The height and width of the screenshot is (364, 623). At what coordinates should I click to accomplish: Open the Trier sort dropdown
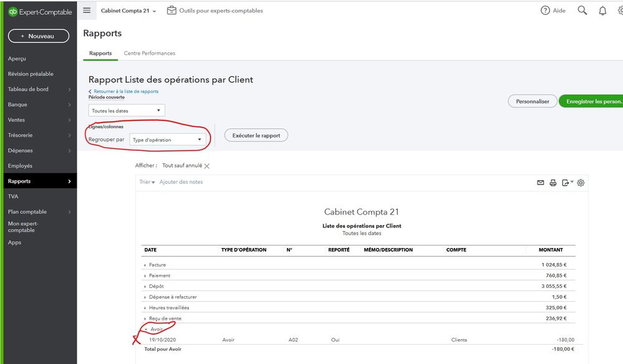pos(147,182)
